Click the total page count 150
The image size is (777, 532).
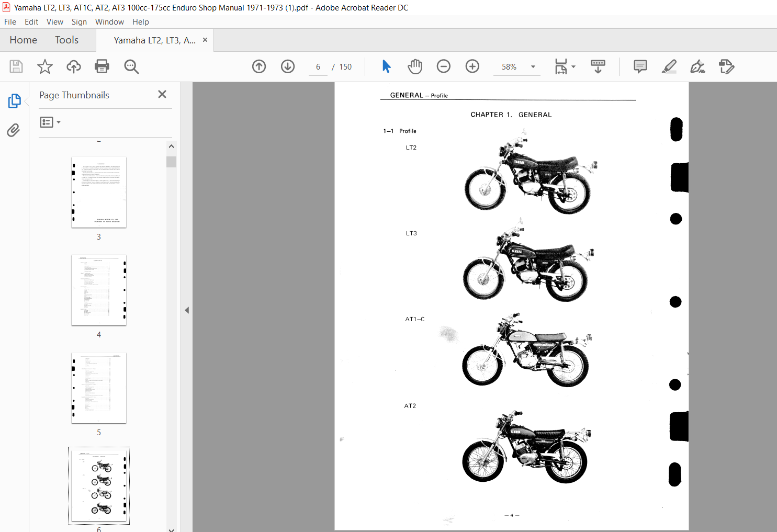click(345, 67)
